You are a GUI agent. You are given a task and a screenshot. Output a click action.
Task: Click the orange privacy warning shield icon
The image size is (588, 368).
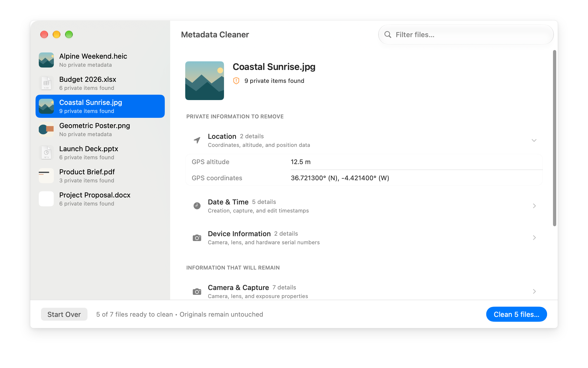click(x=236, y=81)
